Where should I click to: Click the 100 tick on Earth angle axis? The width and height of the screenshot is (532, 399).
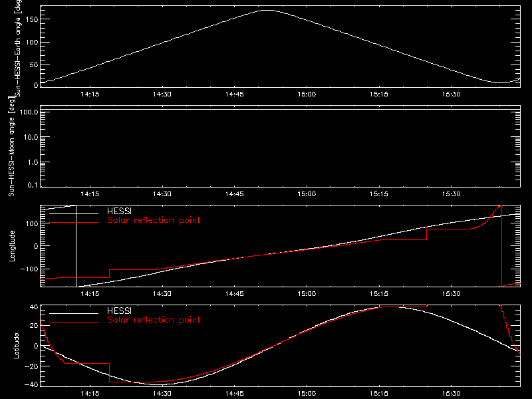32,43
